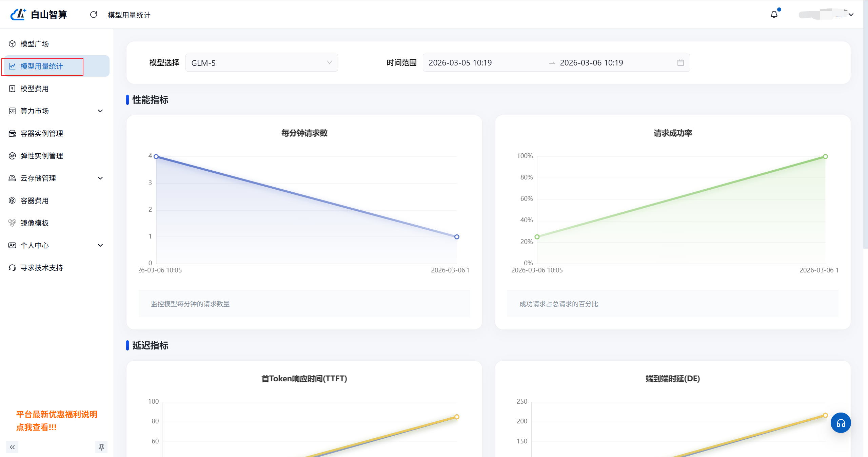868x457 pixels.
Task: Click the 模型广场 cube icon
Action: point(12,44)
